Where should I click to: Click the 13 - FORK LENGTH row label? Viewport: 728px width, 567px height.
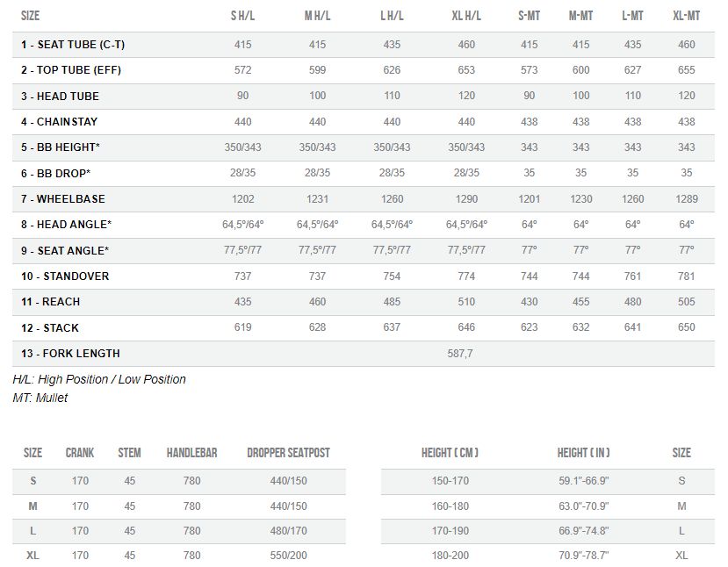point(70,354)
